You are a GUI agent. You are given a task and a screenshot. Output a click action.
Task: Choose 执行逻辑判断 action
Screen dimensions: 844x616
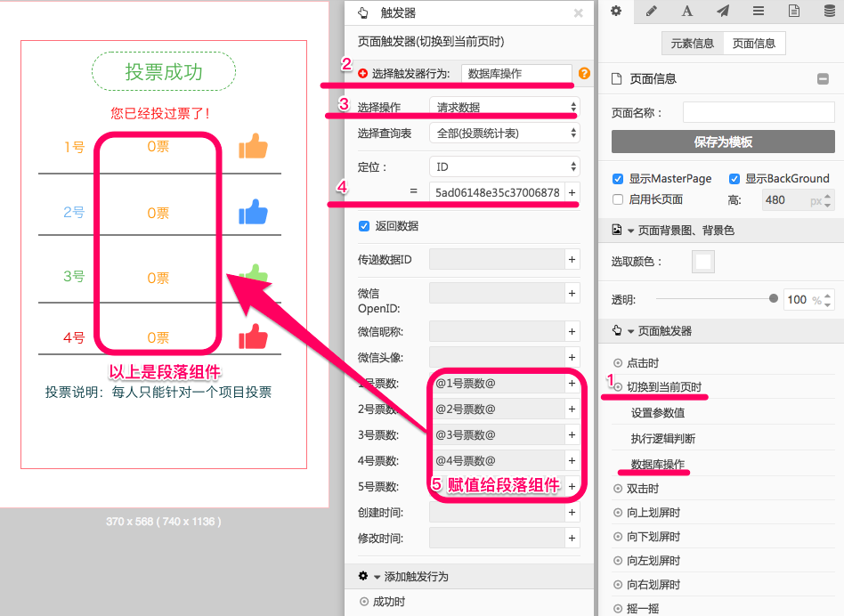[663, 439]
